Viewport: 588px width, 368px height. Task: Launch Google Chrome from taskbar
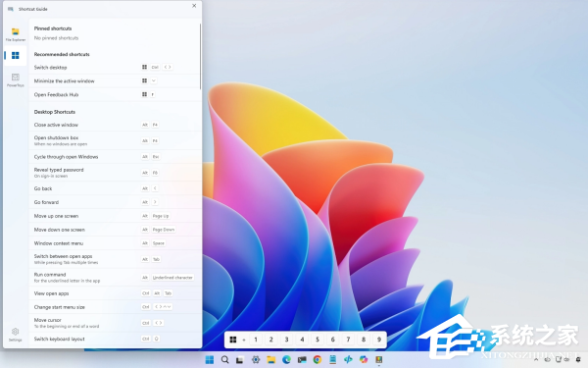pos(318,360)
